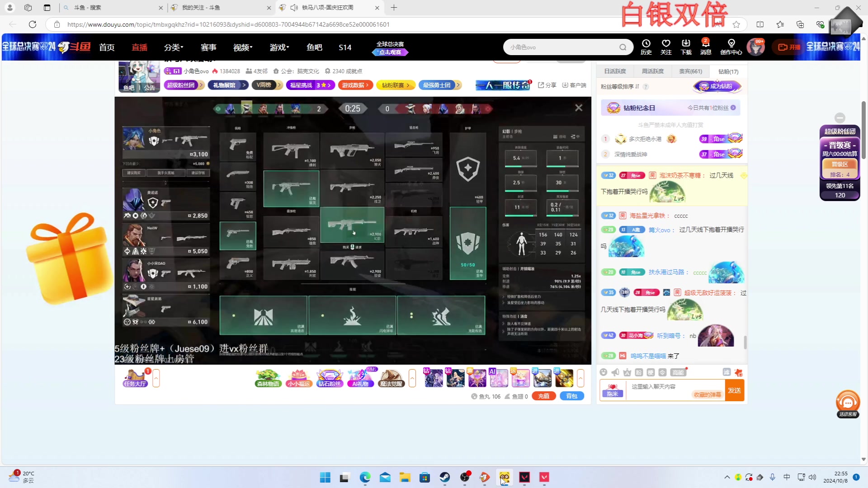
Task: Switch to the 贵宾(661) tab
Action: tap(690, 71)
